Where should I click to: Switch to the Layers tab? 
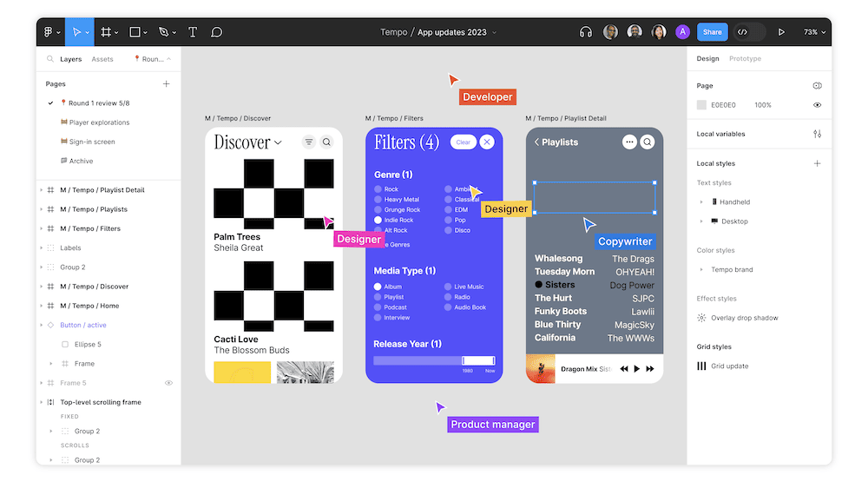coord(71,59)
